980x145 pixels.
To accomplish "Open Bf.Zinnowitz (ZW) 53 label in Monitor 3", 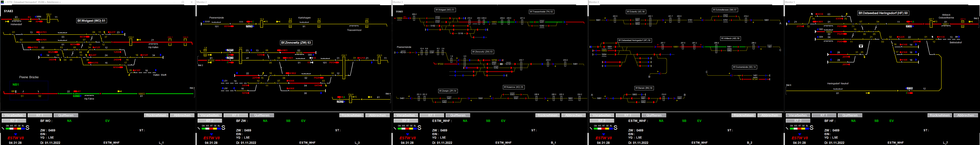I will tap(482, 52).
